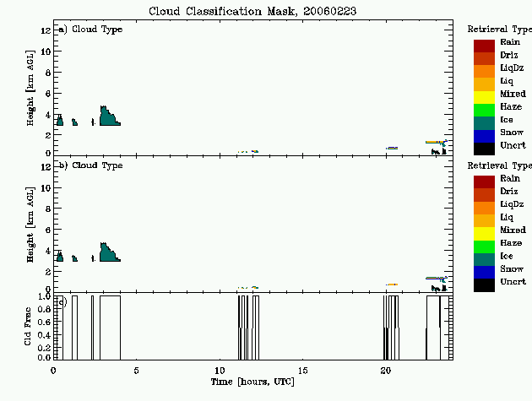
Task: Click the Ice swatch in the lower legend
Action: tap(484, 259)
